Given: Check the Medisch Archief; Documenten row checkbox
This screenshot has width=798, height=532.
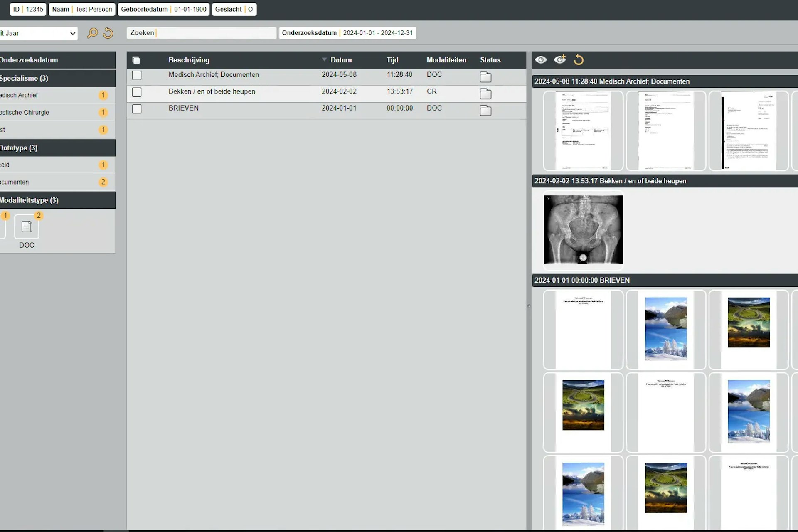Looking at the screenshot, I should (x=137, y=75).
